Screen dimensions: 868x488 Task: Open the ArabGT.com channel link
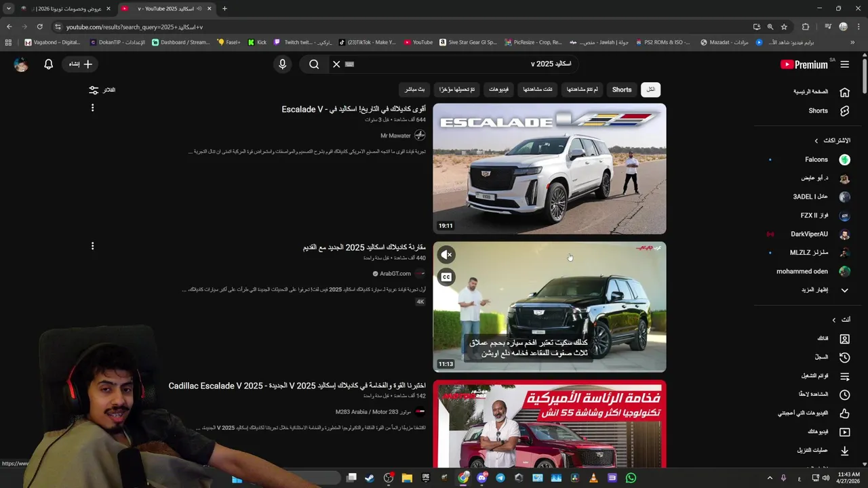[x=395, y=274]
